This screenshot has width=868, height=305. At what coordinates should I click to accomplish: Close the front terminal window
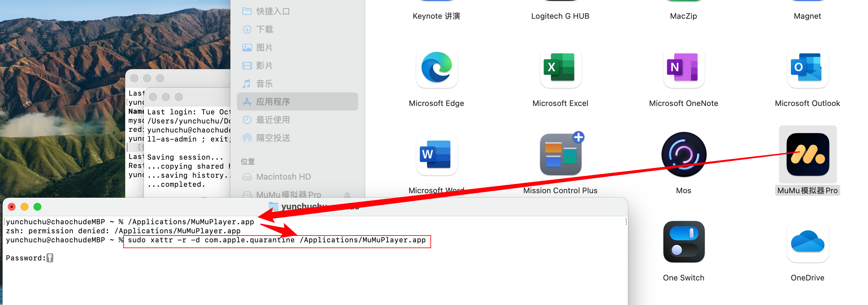tap(12, 207)
